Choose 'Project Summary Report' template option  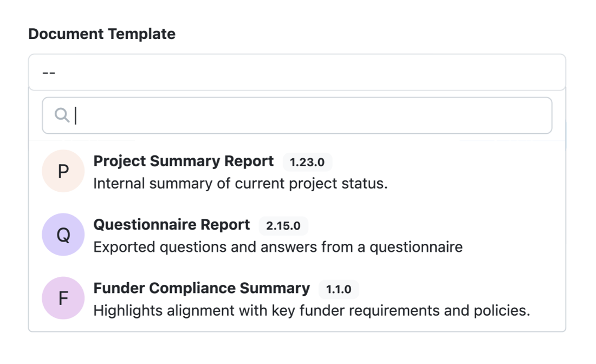[297, 171]
